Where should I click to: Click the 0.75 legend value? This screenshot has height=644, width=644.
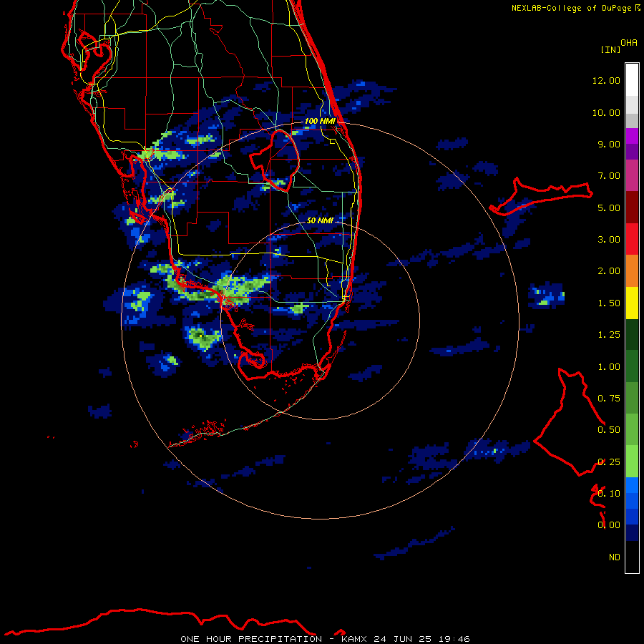609,399
